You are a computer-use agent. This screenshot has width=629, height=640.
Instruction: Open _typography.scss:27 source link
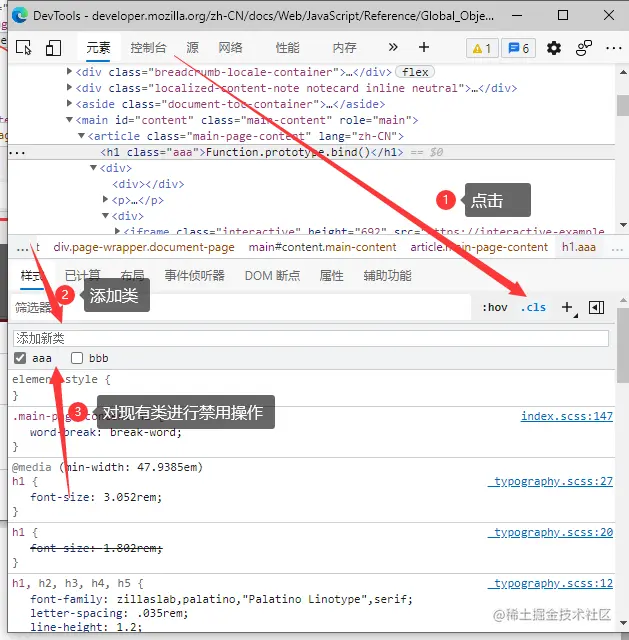[550, 481]
